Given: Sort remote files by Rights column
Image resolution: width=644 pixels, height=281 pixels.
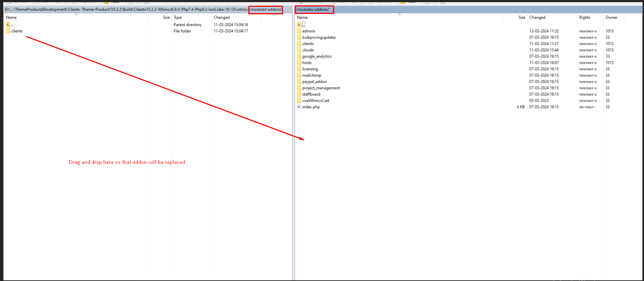Looking at the screenshot, I should tap(585, 17).
